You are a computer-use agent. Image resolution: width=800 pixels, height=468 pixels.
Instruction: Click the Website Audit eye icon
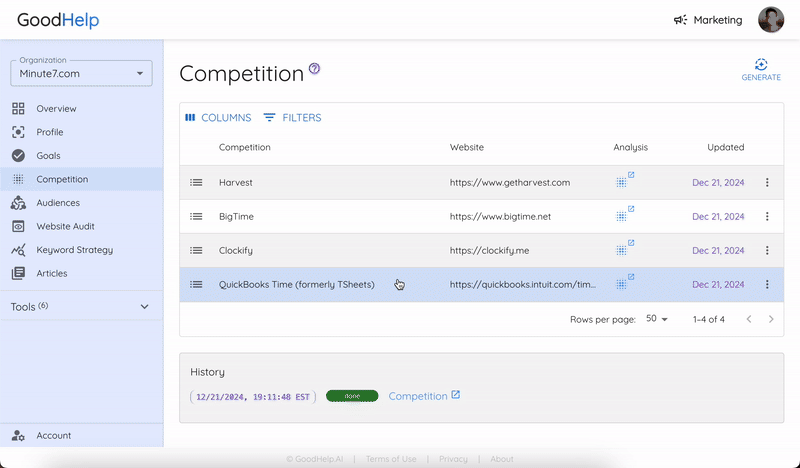point(18,226)
